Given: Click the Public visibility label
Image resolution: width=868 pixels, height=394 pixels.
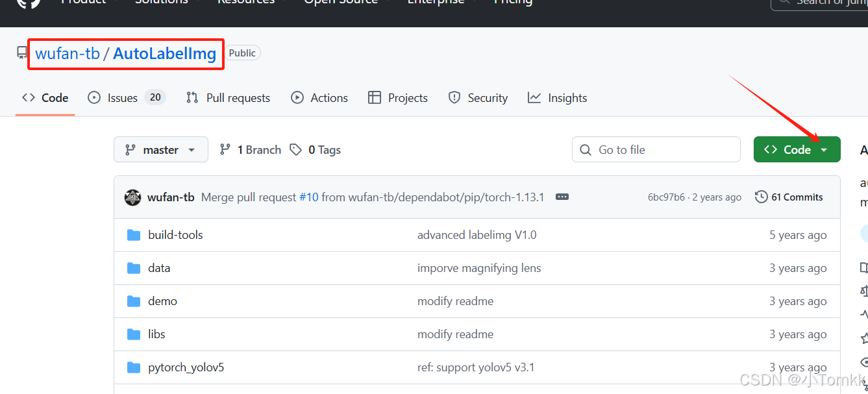Looking at the screenshot, I should (x=242, y=53).
